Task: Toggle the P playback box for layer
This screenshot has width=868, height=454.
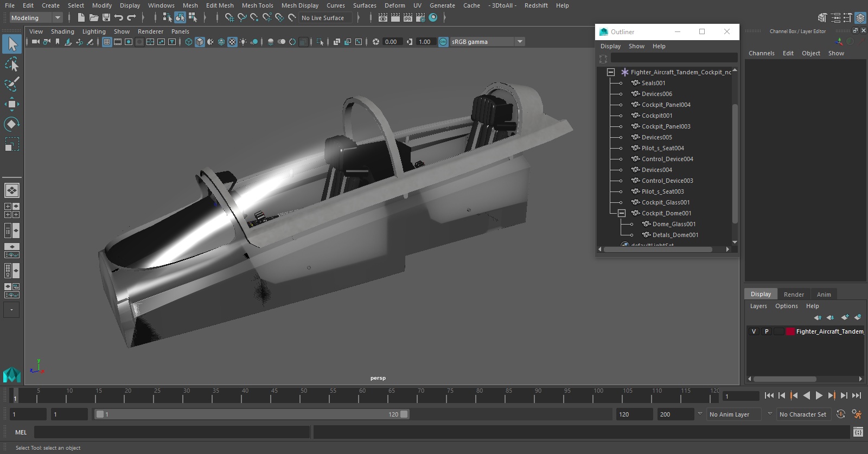Action: pyautogui.click(x=767, y=331)
